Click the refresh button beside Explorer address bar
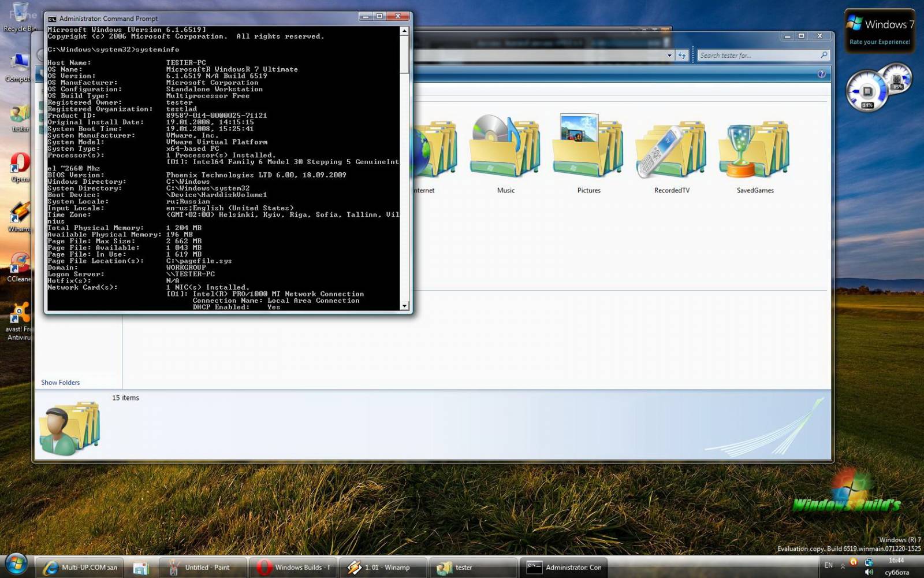Image resolution: width=924 pixels, height=578 pixels. [x=682, y=55]
